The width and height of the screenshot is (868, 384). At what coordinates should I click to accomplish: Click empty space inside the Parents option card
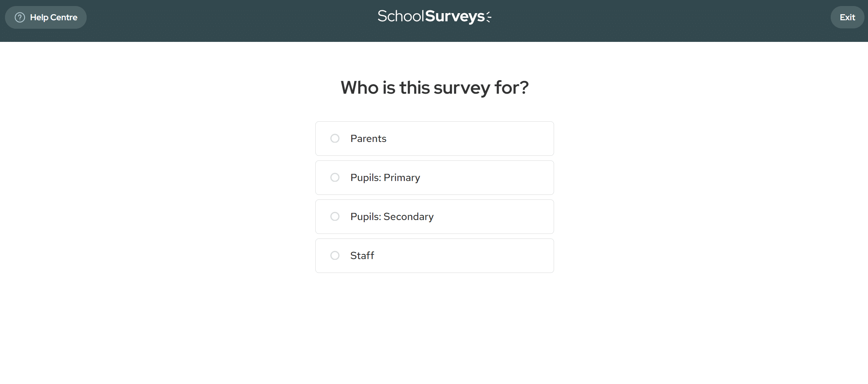tap(479, 138)
